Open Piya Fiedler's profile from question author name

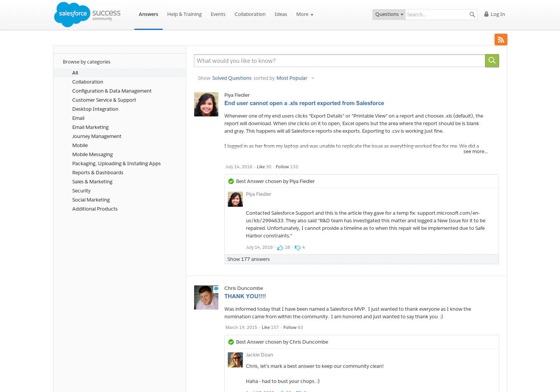tap(237, 95)
